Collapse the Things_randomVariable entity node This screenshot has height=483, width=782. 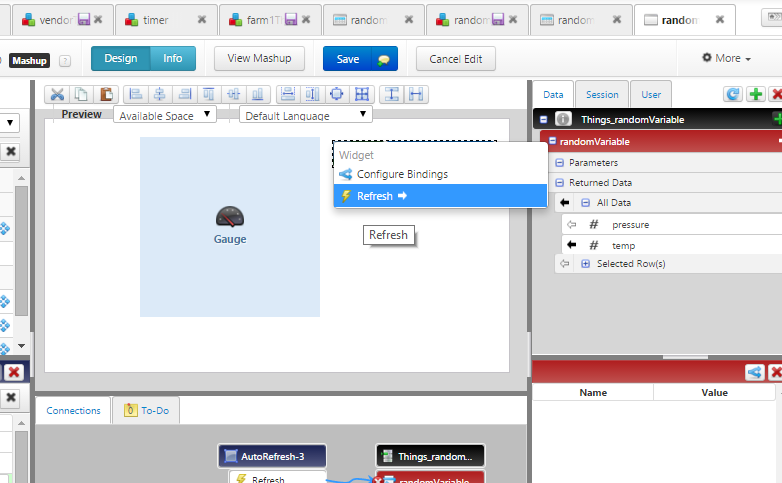click(x=543, y=119)
